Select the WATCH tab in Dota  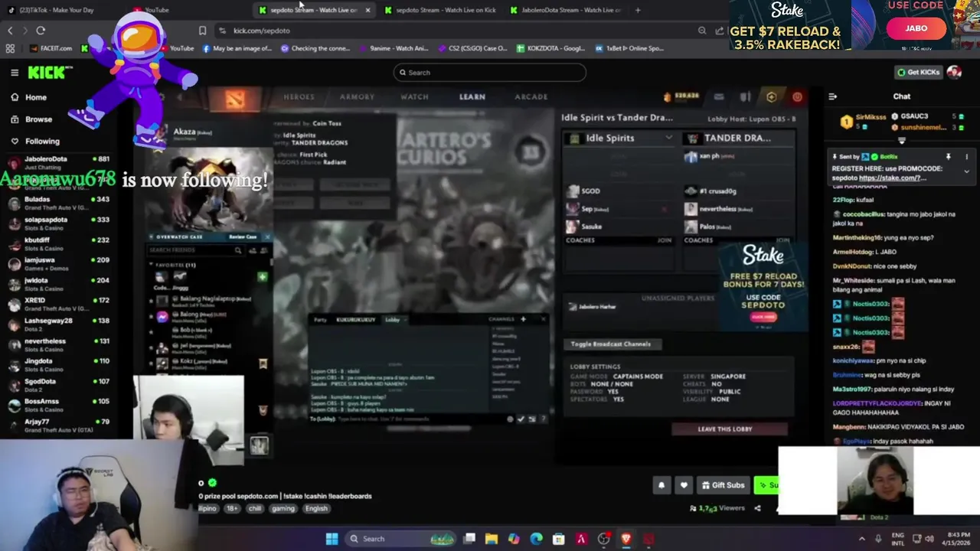(414, 97)
